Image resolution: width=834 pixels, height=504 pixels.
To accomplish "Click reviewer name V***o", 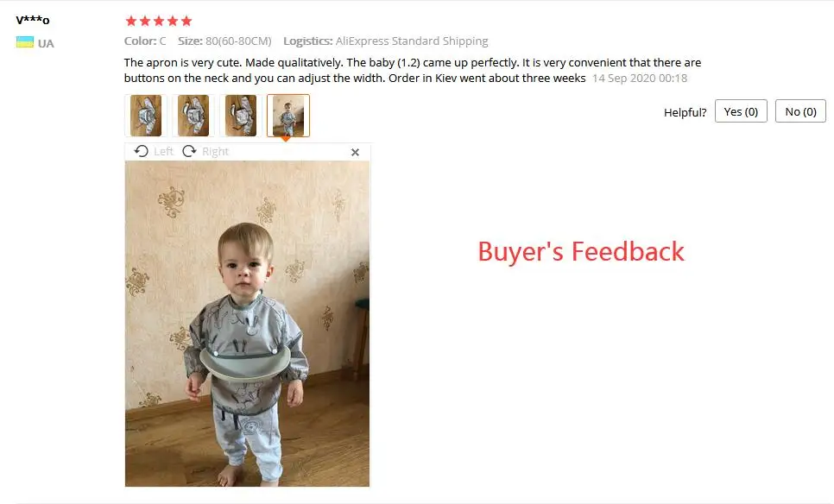I will click(33, 20).
